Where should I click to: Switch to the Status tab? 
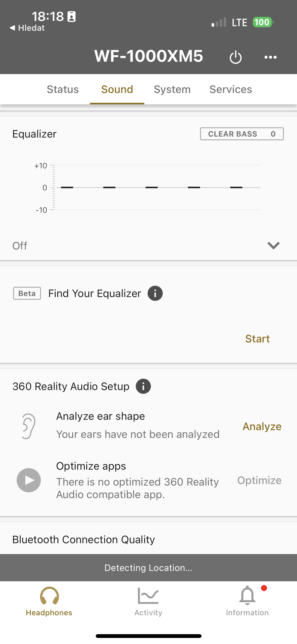[x=63, y=89]
